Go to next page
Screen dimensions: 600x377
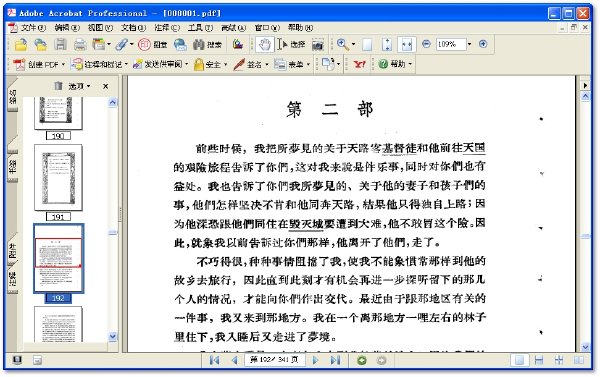(315, 360)
